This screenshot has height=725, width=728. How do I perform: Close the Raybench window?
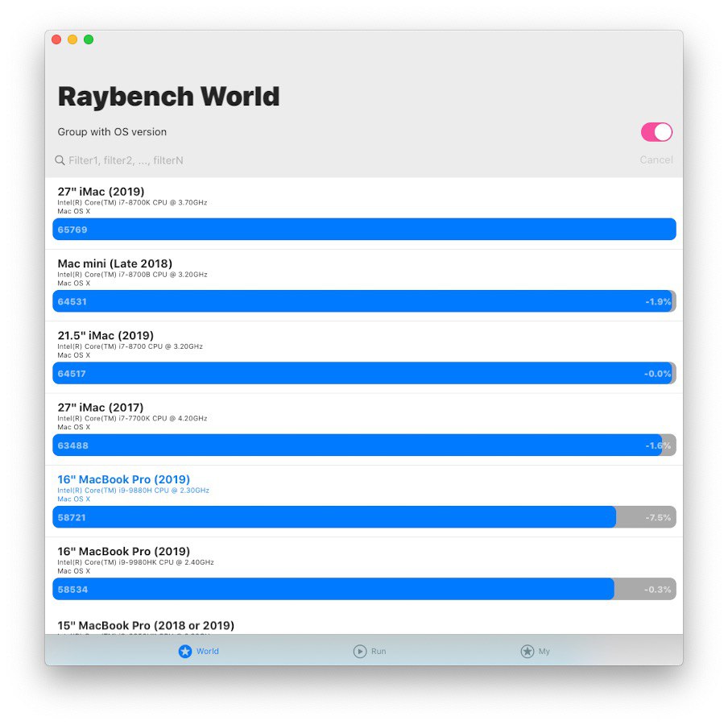[56, 39]
